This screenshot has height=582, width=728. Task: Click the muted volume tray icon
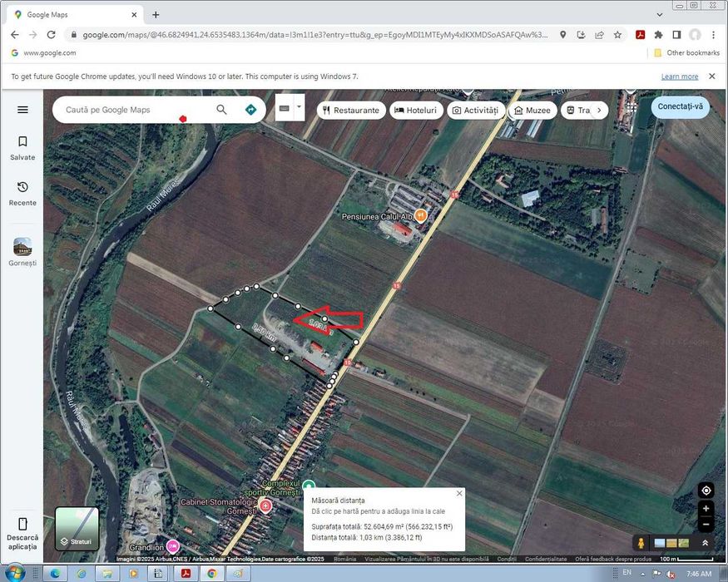click(671, 575)
